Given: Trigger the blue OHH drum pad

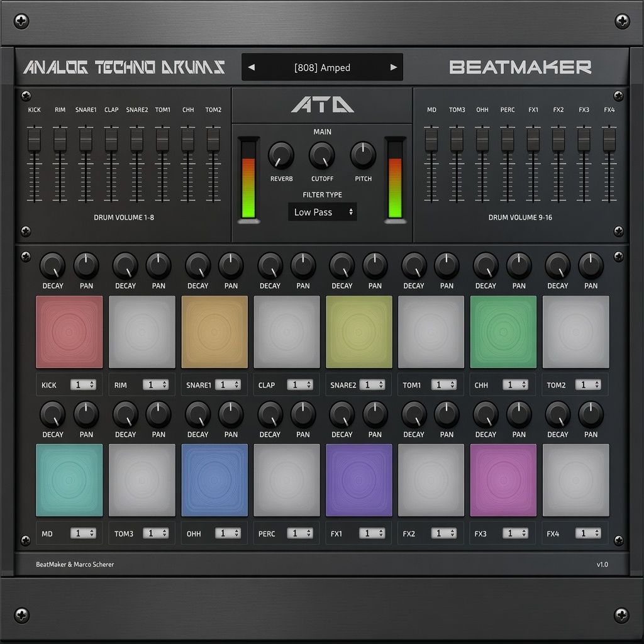Looking at the screenshot, I should (x=214, y=480).
